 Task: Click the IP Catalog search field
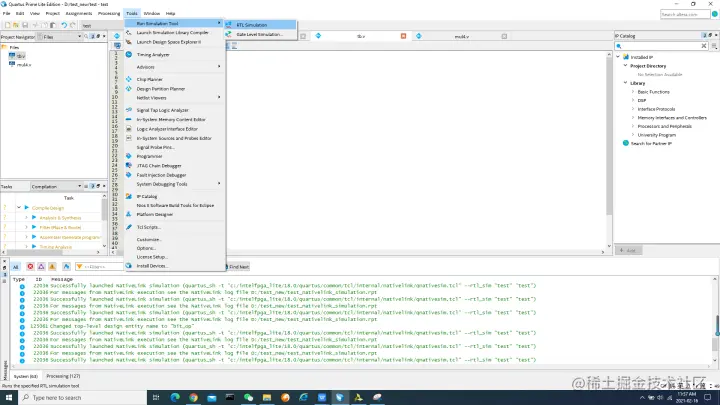[659, 46]
